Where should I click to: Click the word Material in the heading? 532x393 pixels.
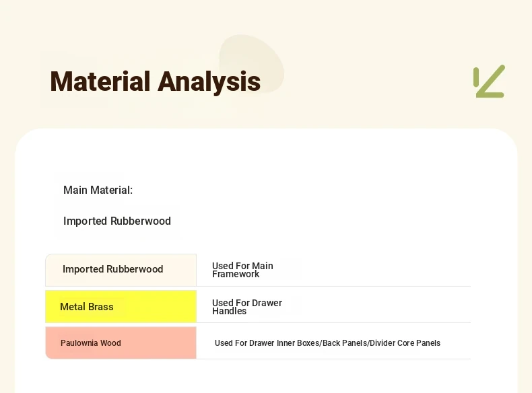100,81
